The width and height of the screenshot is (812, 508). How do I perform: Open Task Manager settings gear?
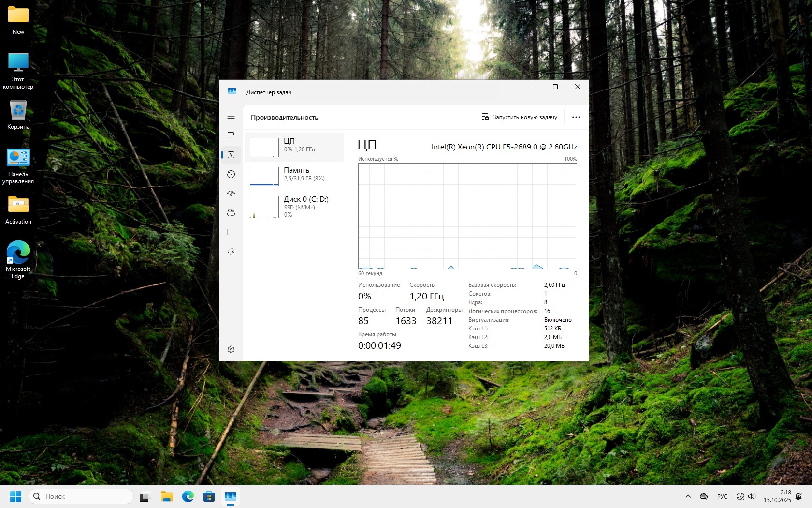click(x=231, y=349)
